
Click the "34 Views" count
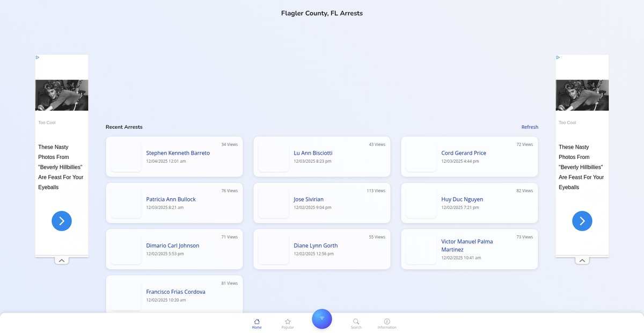pyautogui.click(x=229, y=144)
